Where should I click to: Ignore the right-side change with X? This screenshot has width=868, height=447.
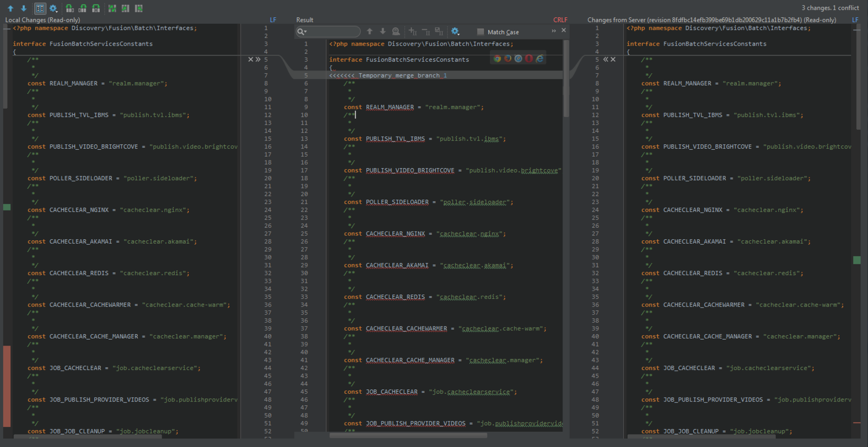(613, 60)
